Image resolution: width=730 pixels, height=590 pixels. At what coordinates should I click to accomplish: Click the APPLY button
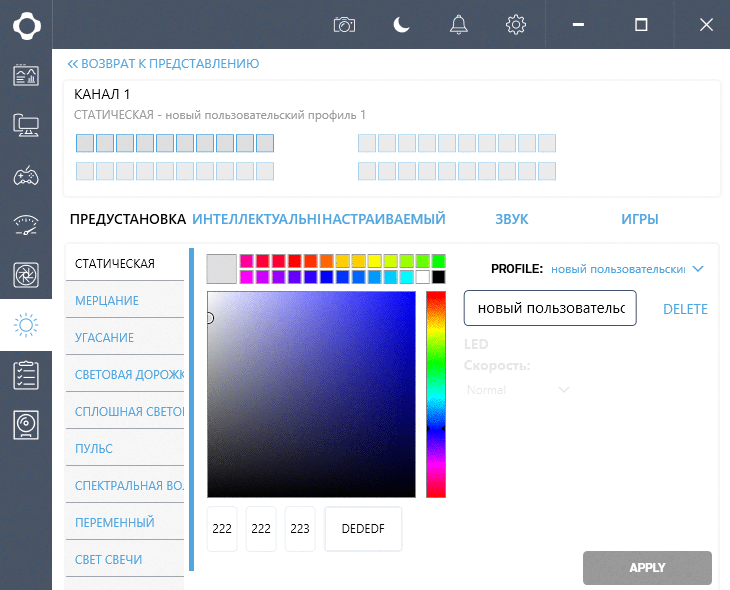point(647,568)
